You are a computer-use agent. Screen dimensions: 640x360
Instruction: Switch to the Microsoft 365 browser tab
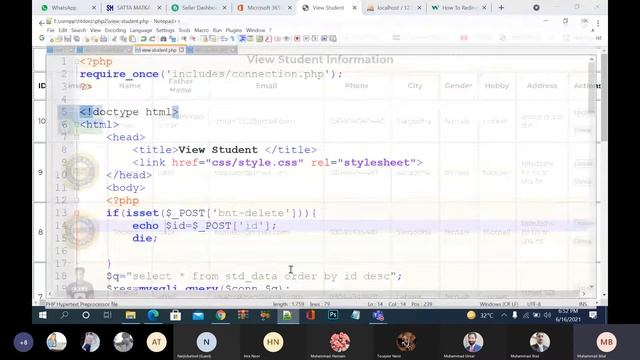click(264, 8)
